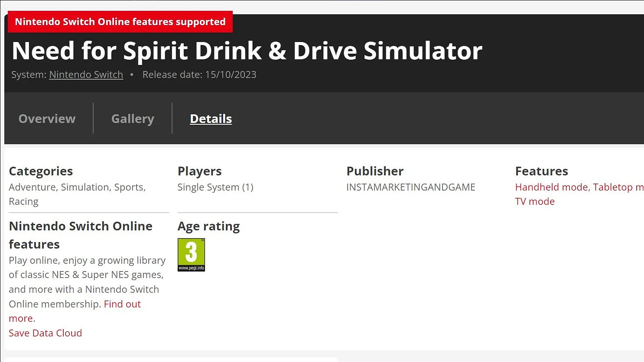Click the Features heading
The image size is (644, 362).
click(x=541, y=171)
